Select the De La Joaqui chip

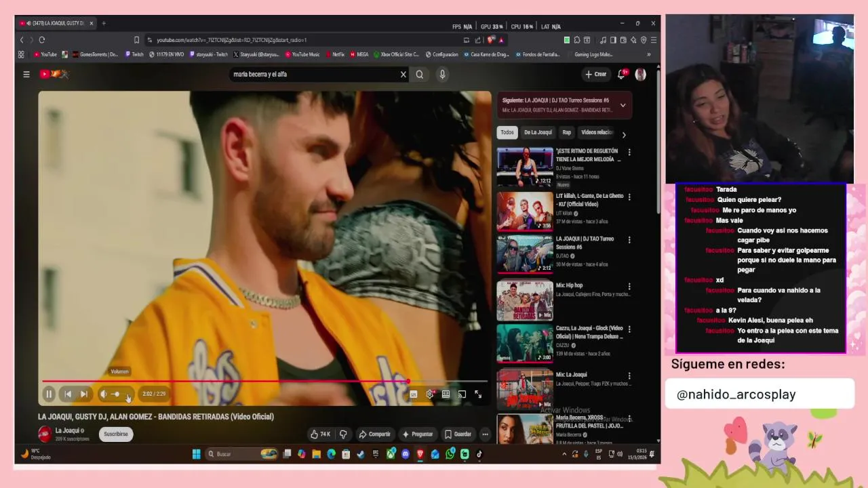(x=538, y=133)
